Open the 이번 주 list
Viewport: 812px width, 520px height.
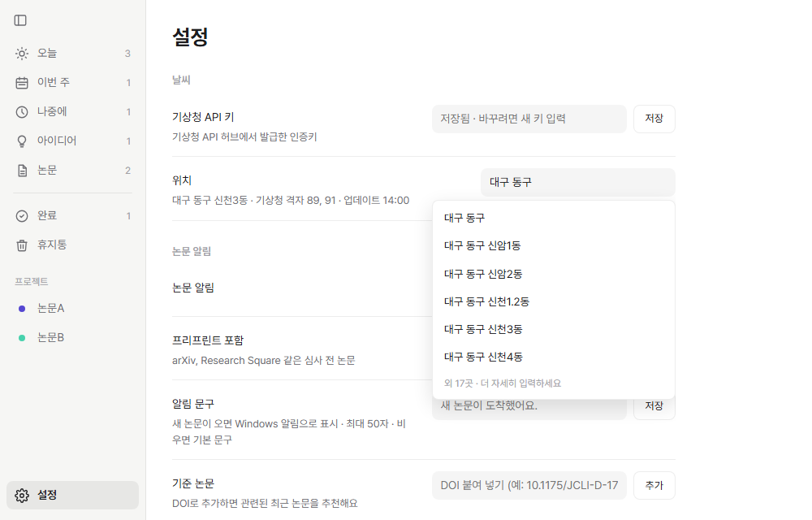[x=72, y=82]
